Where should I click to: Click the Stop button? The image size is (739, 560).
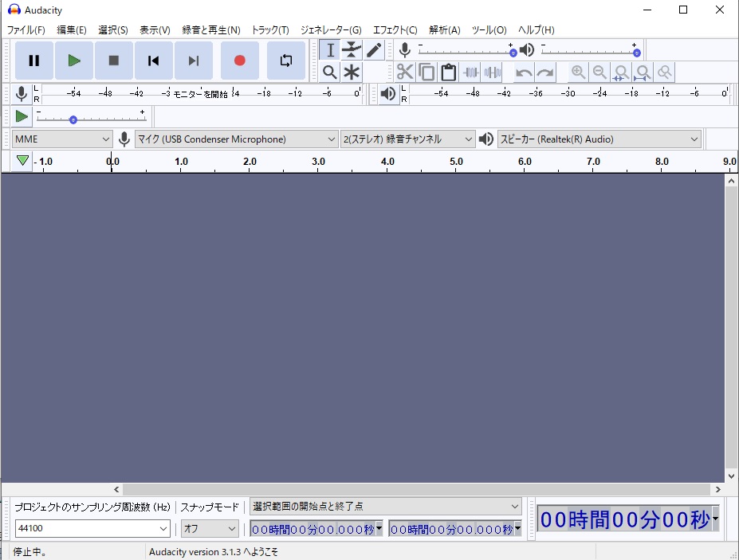coord(113,61)
